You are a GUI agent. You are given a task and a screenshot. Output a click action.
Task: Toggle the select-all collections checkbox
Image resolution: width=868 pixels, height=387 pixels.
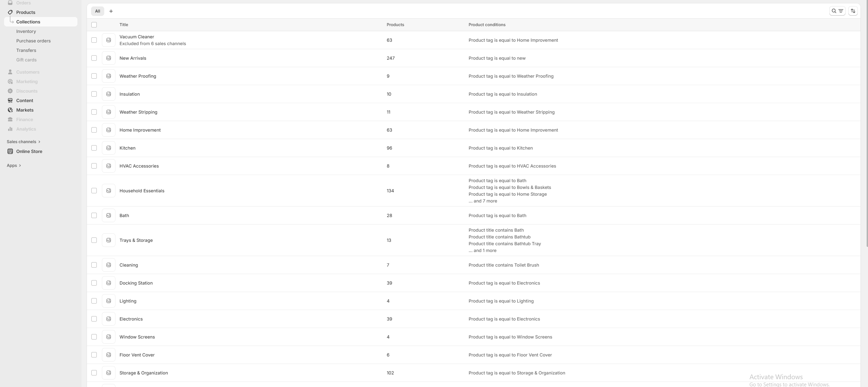click(x=94, y=25)
